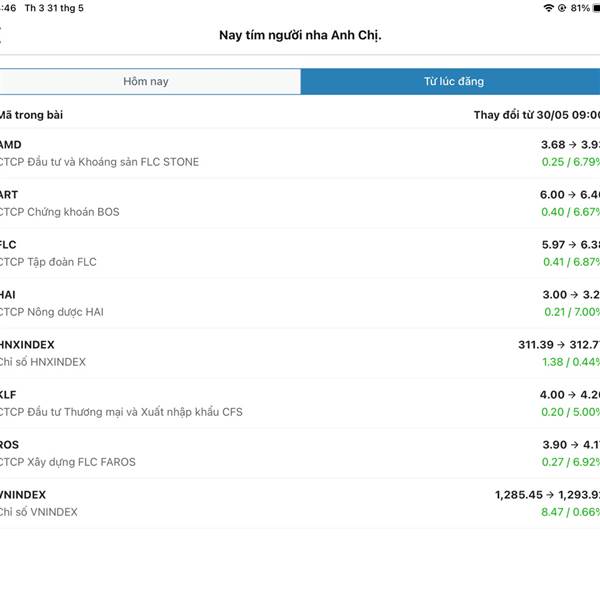600x600 pixels.
Task: Open the FLC stock row
Action: coord(300,253)
